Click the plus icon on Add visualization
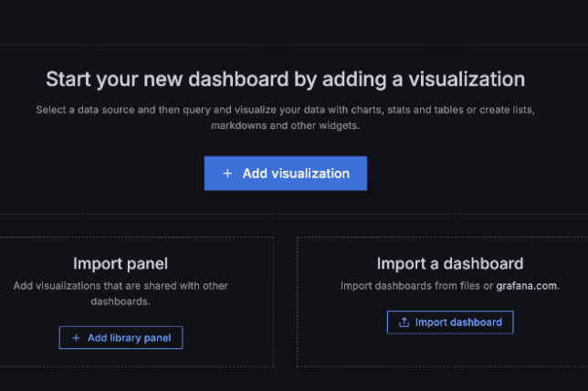 [x=227, y=174]
